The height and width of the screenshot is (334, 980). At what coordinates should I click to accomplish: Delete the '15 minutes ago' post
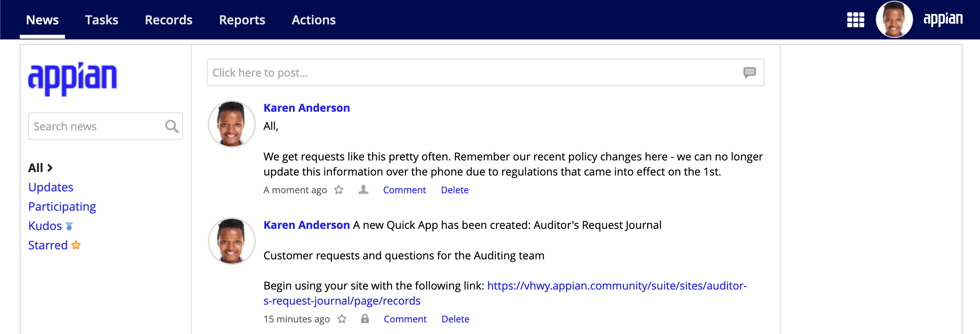click(455, 319)
